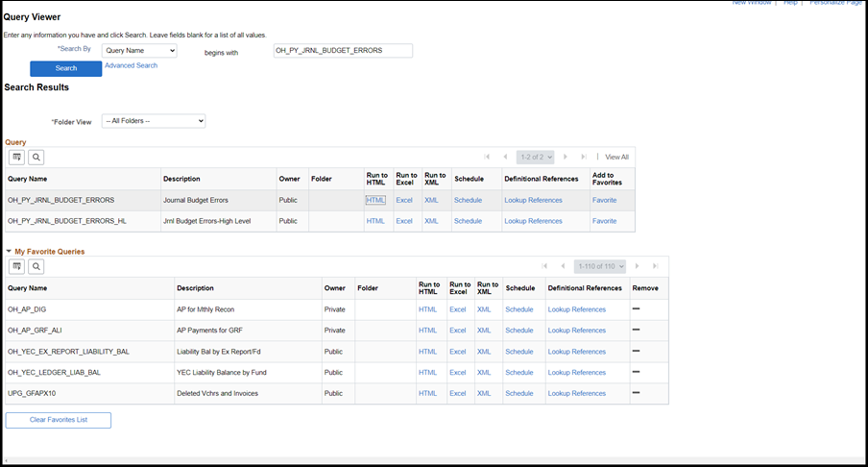
Task: Click the query name search input field
Action: click(343, 50)
